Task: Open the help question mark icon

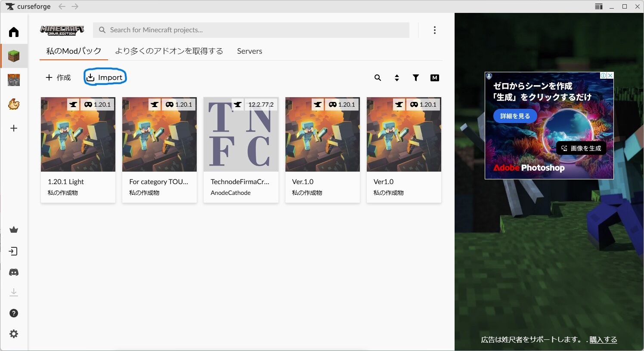Action: pyautogui.click(x=14, y=313)
